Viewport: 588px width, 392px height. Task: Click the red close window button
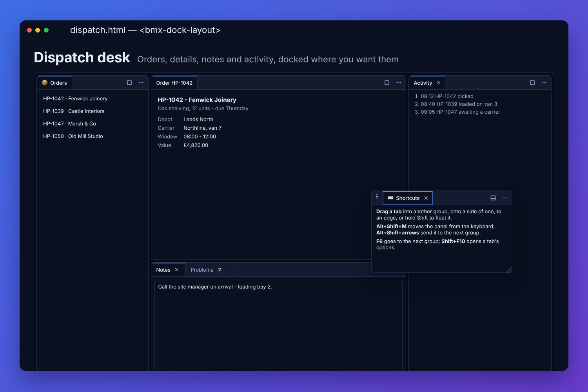(x=29, y=30)
